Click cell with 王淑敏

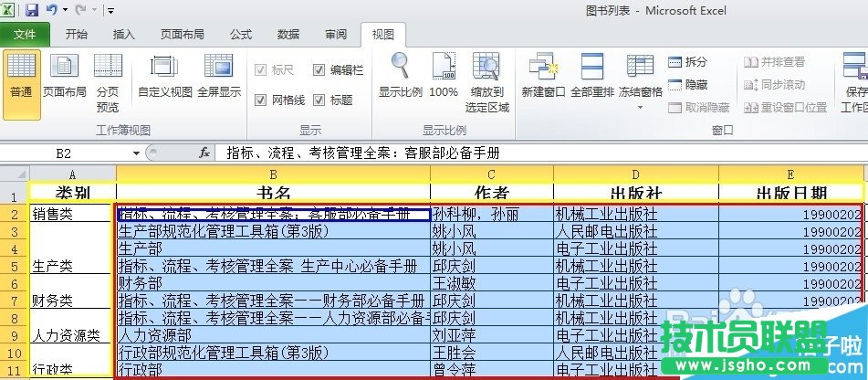pos(492,283)
